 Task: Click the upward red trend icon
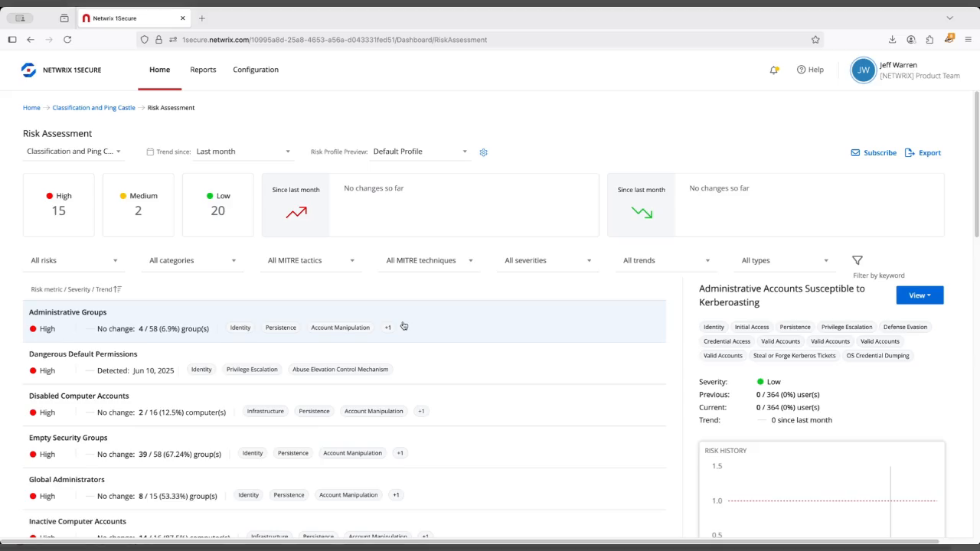[296, 213]
